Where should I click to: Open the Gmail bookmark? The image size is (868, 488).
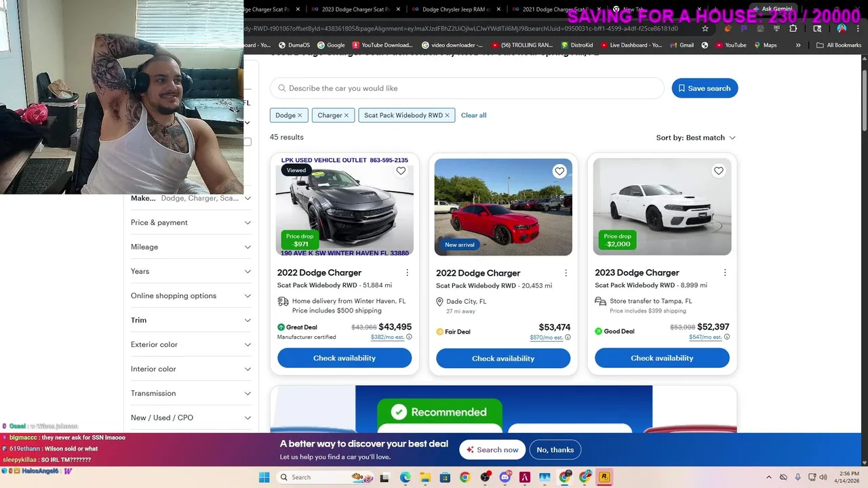tap(681, 45)
